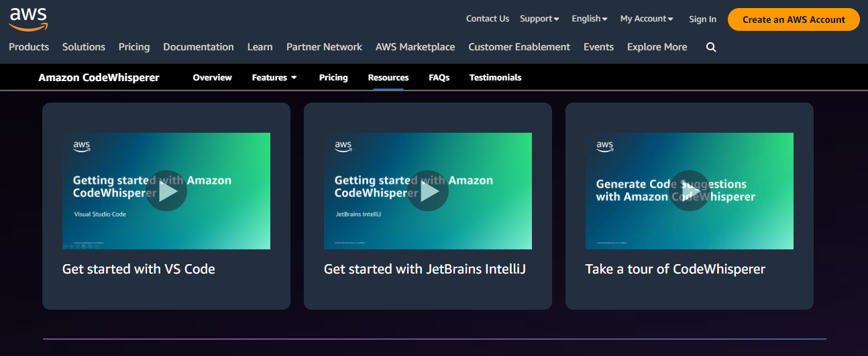Play the JetBrains IntelliJ video
The width and height of the screenshot is (868, 356).
pos(428,191)
